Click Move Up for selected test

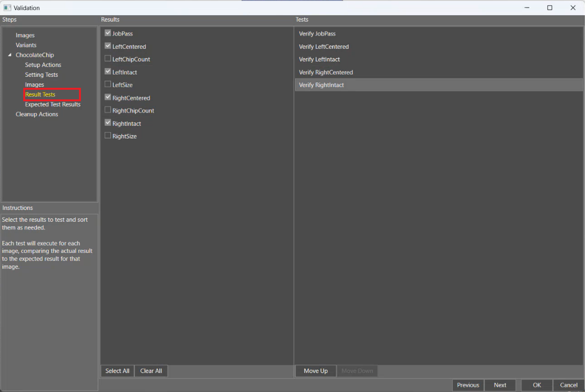coord(315,371)
